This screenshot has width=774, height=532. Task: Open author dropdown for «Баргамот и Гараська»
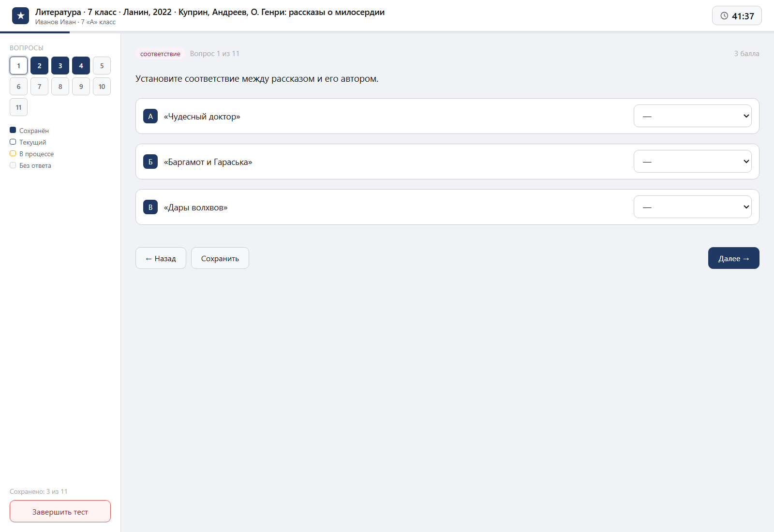[x=692, y=162]
